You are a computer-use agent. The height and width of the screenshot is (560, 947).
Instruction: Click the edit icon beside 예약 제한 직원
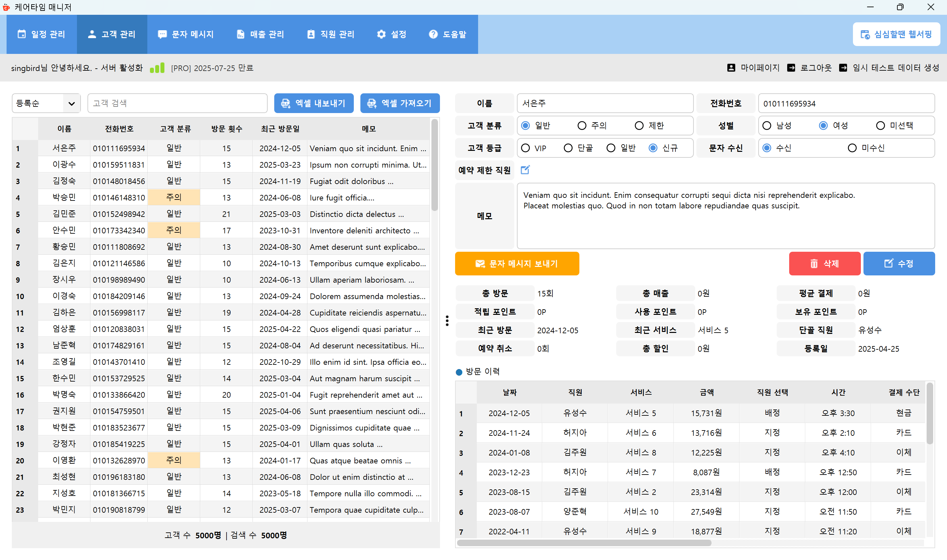click(x=525, y=170)
